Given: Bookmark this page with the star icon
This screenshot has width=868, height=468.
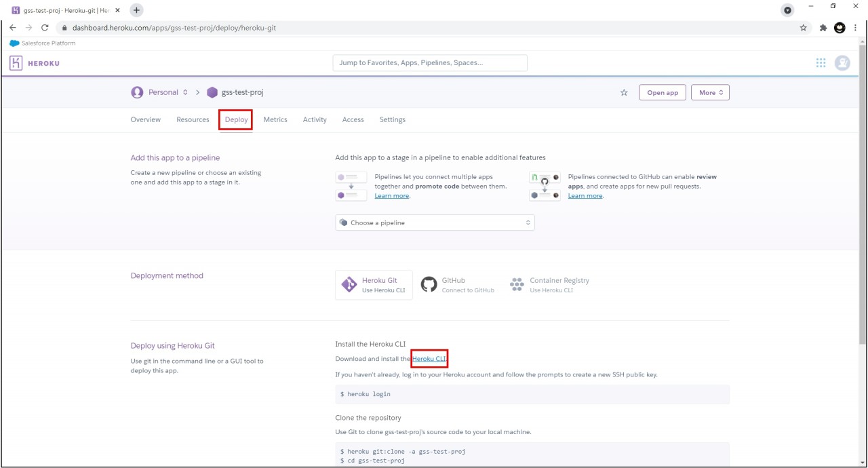Looking at the screenshot, I should tap(804, 28).
